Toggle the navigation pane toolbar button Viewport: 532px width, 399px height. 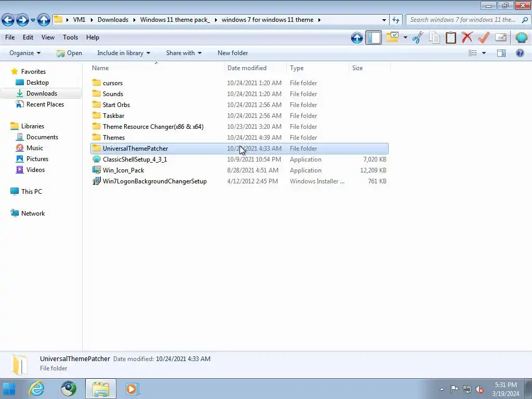pos(373,37)
